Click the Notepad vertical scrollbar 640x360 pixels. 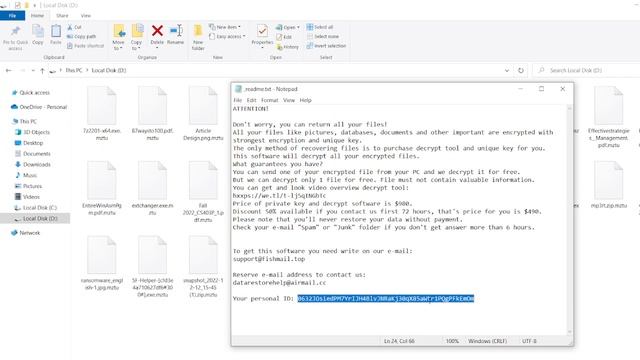tap(570, 220)
